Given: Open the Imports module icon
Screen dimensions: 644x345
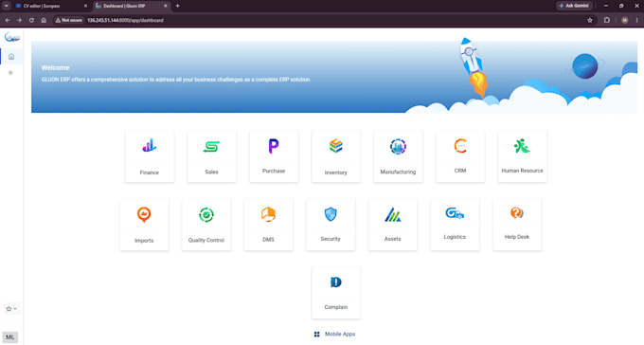Looking at the screenshot, I should point(144,214).
